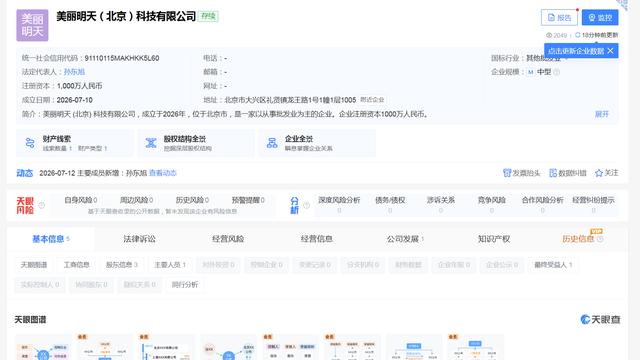Open 涉诉关系 analysis
640x360 pixels.
tap(441, 204)
